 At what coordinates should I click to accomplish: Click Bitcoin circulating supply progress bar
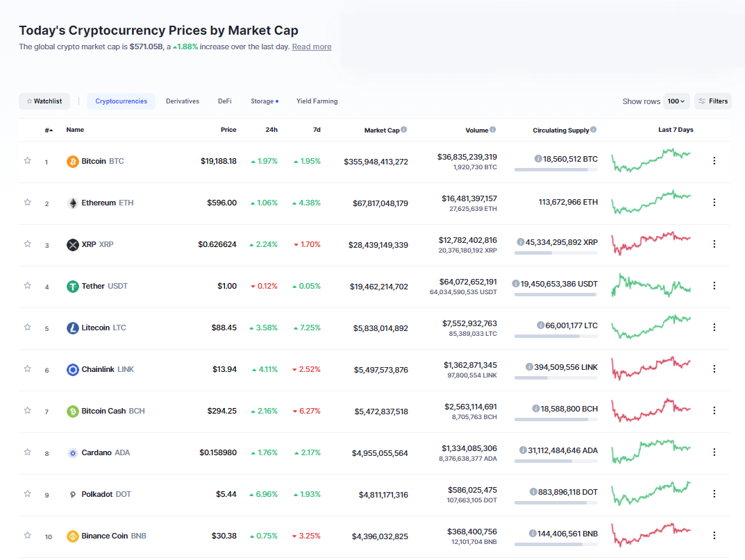point(556,169)
